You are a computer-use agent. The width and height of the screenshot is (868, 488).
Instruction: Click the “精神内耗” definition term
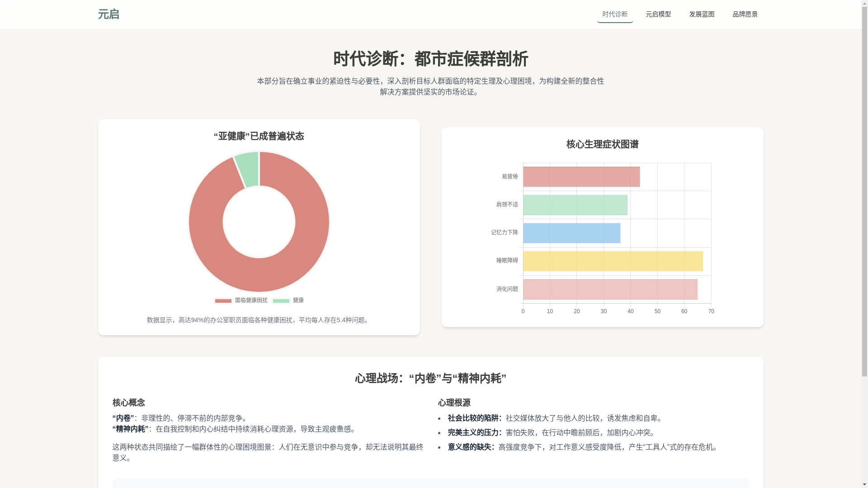click(x=131, y=429)
